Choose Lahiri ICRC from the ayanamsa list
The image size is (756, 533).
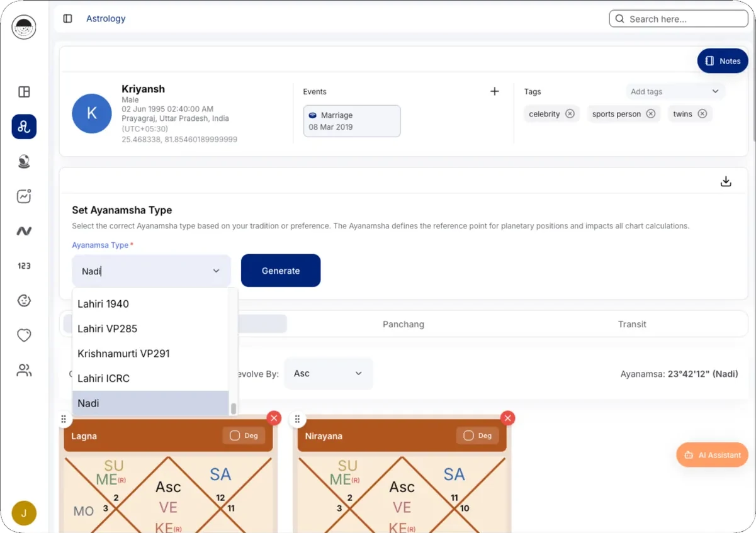click(x=150, y=378)
